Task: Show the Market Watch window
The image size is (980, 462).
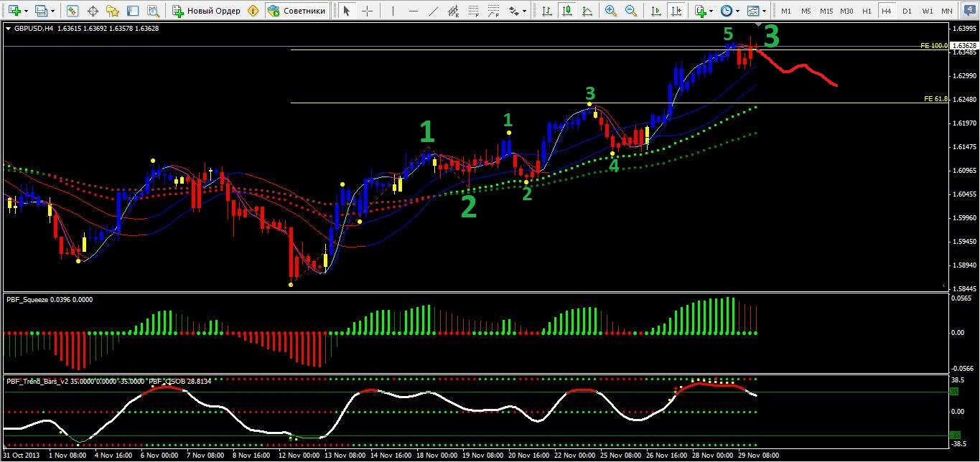Action: click(x=73, y=11)
